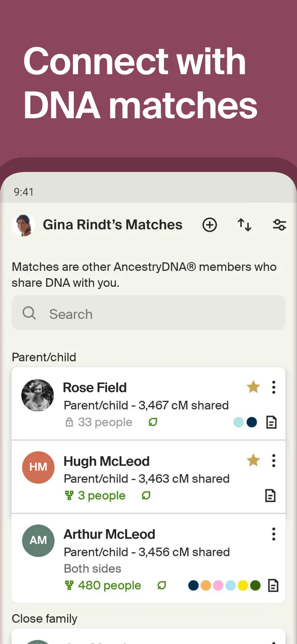Open the three-dot menu for Rose Field
The image size is (297, 644).
coord(274,387)
